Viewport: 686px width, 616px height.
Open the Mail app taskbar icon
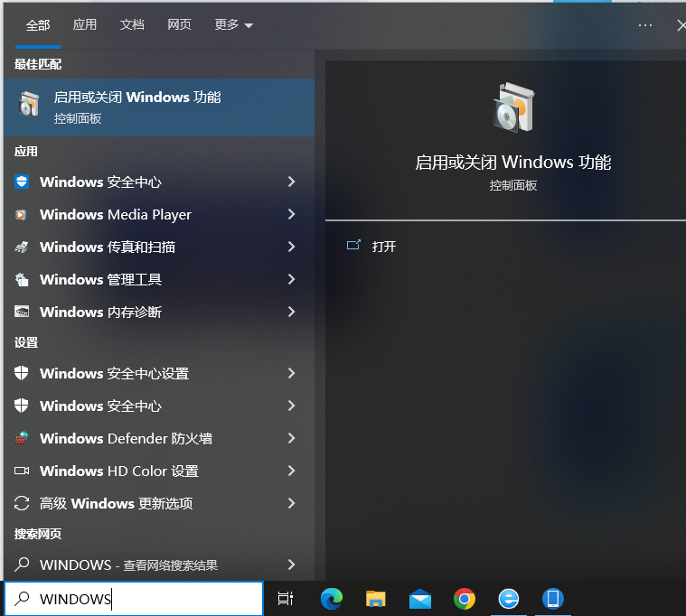pos(420,598)
